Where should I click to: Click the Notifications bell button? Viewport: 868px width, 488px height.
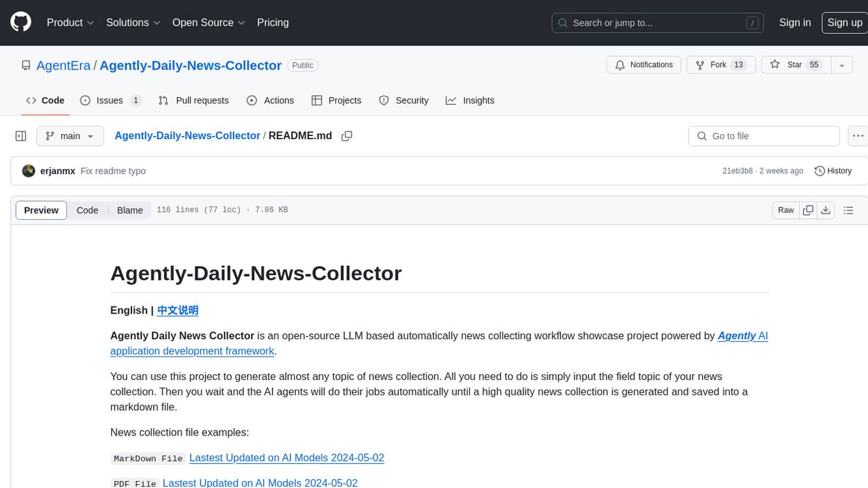tap(643, 65)
